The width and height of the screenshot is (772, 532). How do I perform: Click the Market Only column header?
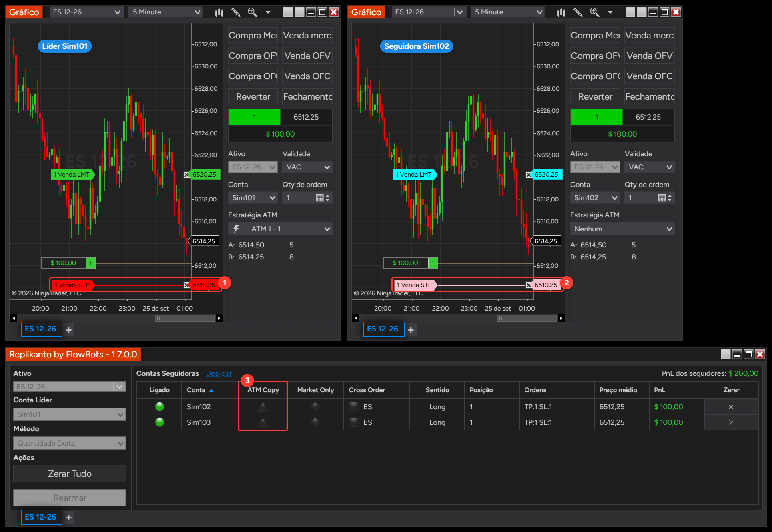pyautogui.click(x=315, y=390)
